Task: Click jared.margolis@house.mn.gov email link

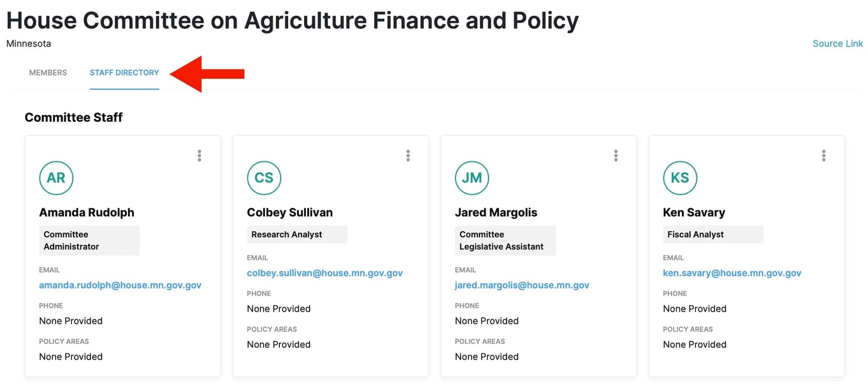Action: pyautogui.click(x=522, y=285)
